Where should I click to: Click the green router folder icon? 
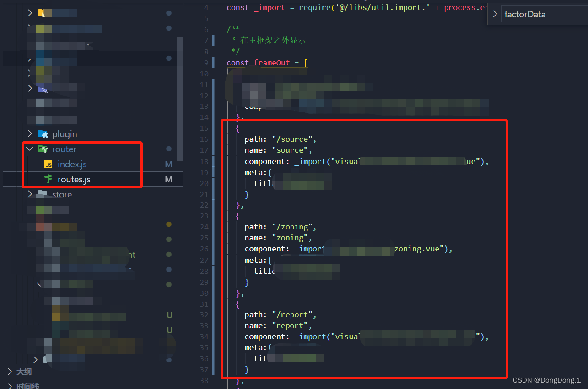(x=43, y=149)
